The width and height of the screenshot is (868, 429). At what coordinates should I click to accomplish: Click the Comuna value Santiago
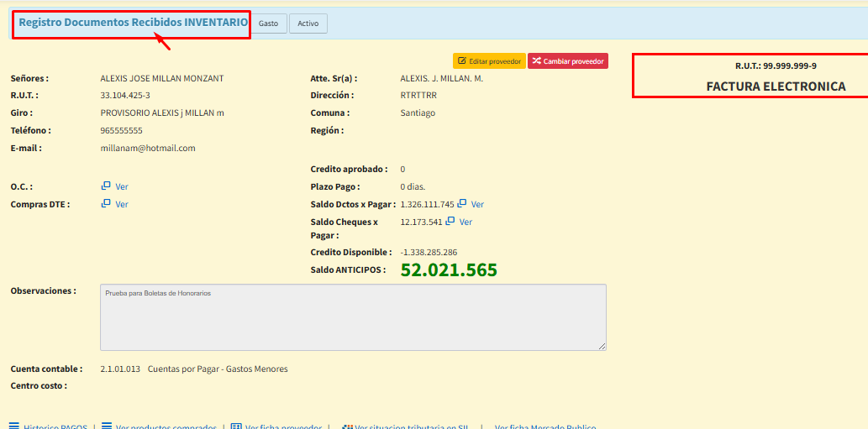(x=418, y=113)
